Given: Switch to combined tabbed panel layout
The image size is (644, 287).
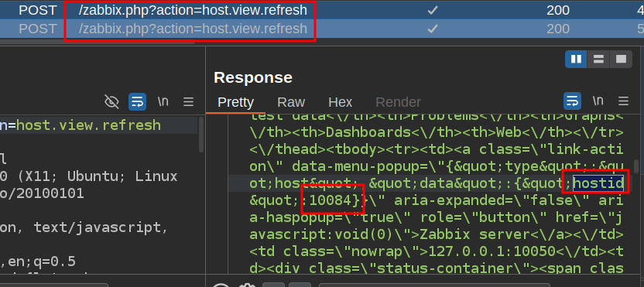Looking at the screenshot, I should [621, 59].
